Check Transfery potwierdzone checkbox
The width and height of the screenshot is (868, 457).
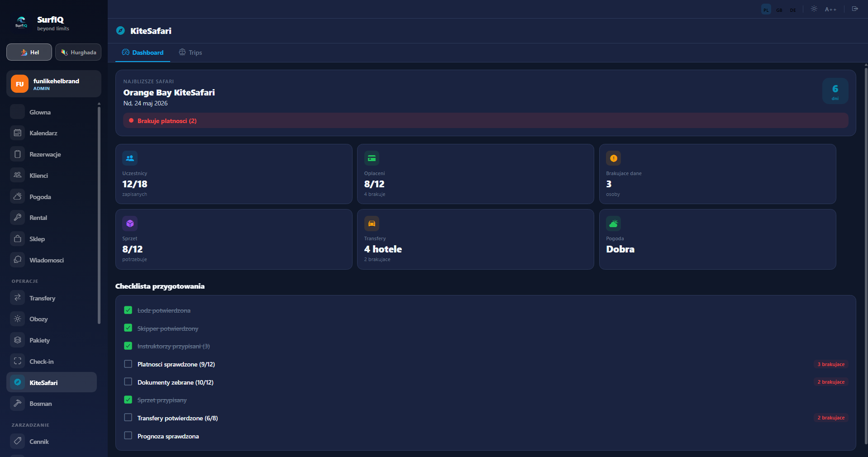tap(128, 418)
